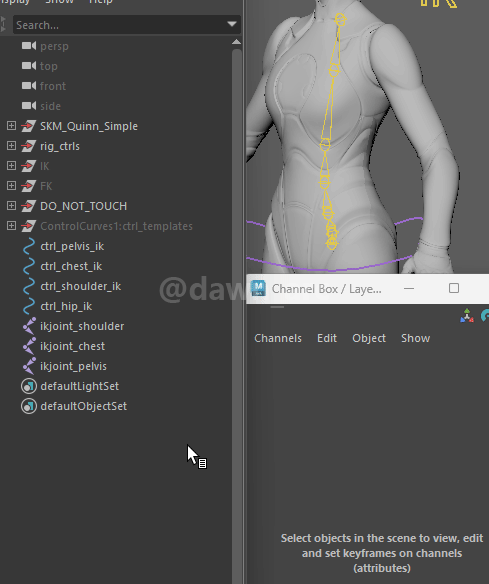Maximize the Channel Box window
Viewport: 489px width, 584px height.
[454, 288]
